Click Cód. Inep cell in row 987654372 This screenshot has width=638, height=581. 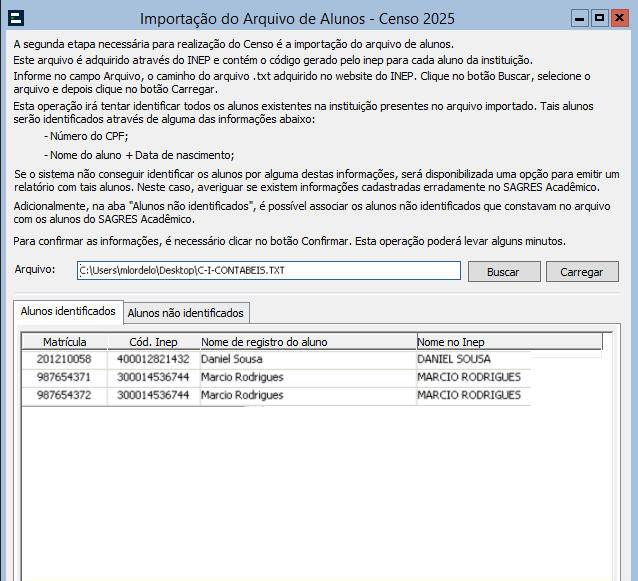(153, 395)
